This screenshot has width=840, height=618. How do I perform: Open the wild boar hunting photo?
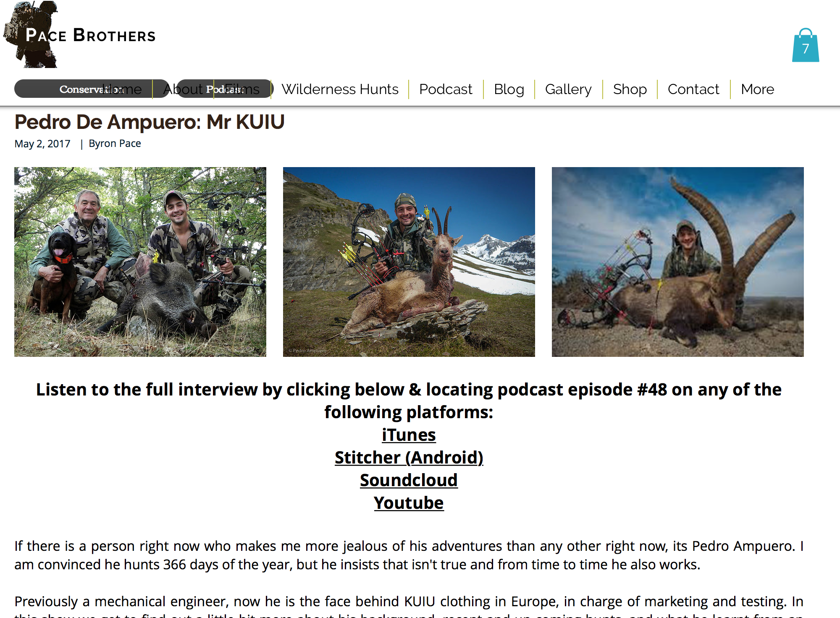pos(140,262)
